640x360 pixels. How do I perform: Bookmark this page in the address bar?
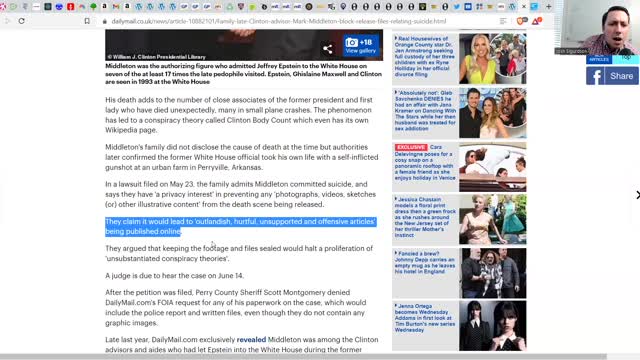pyautogui.click(x=87, y=21)
